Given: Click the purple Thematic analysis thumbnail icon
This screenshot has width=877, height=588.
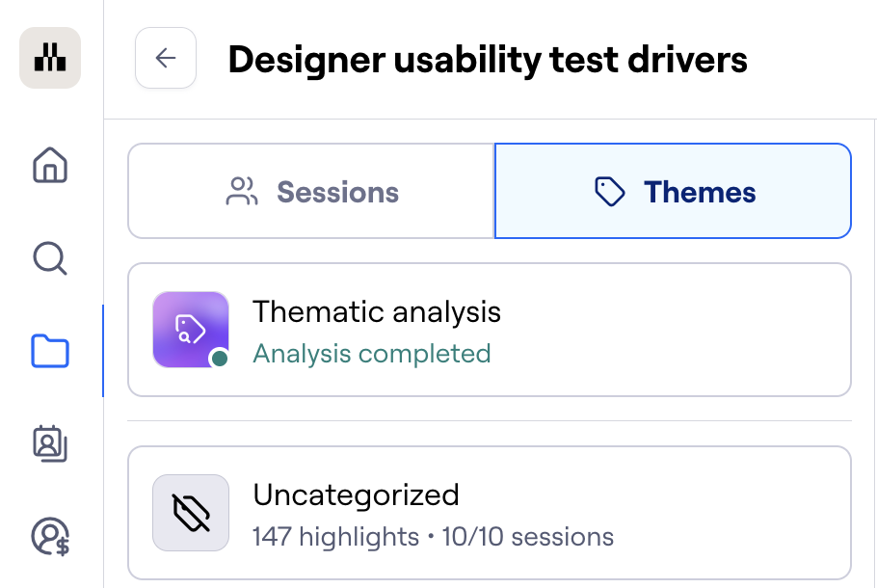Looking at the screenshot, I should coord(191,330).
